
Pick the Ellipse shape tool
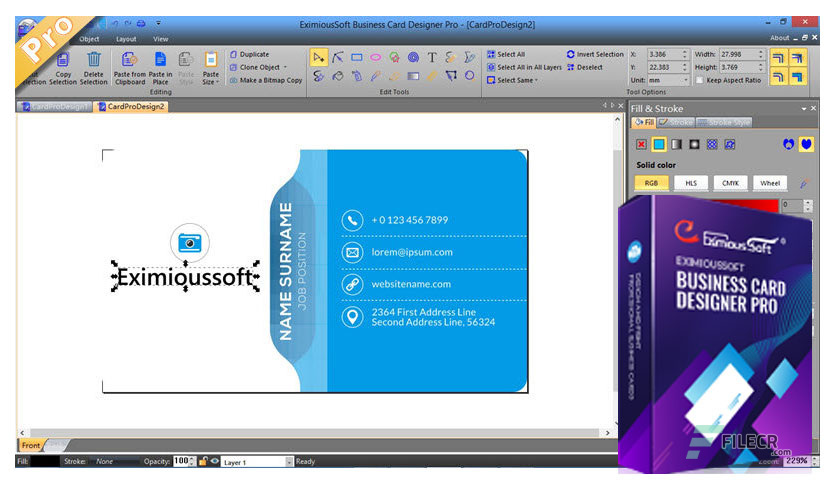tap(376, 58)
